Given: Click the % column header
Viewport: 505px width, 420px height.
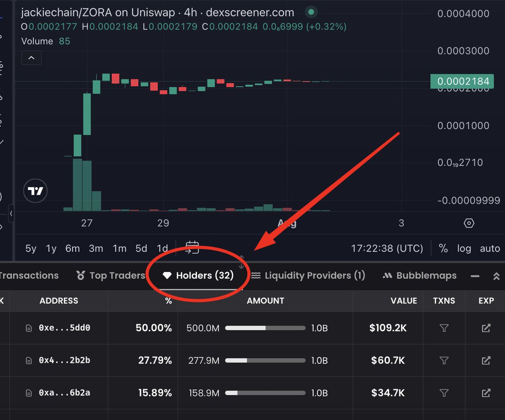Looking at the screenshot, I should [x=169, y=301].
